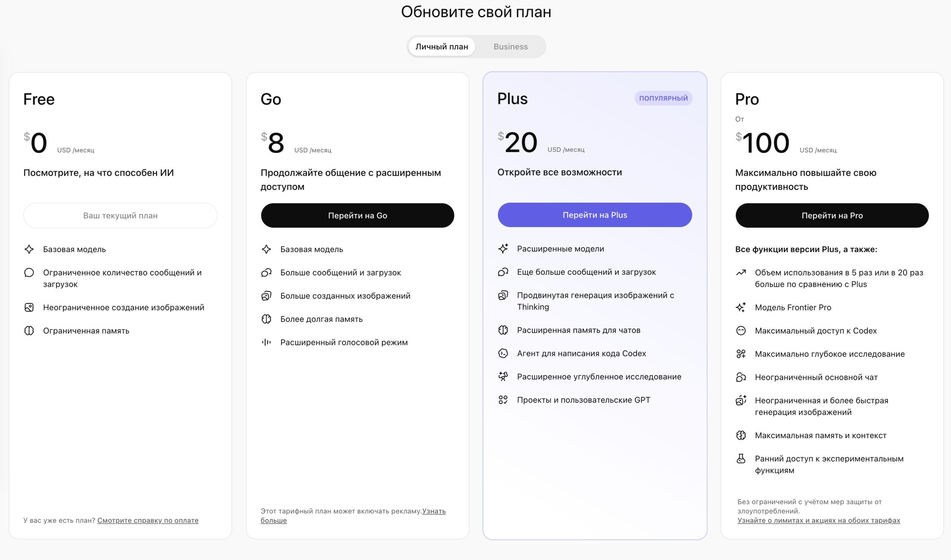The width and height of the screenshot is (951, 560).
Task: Click brain icon beside Расширенная память для чатов
Action: click(x=503, y=330)
